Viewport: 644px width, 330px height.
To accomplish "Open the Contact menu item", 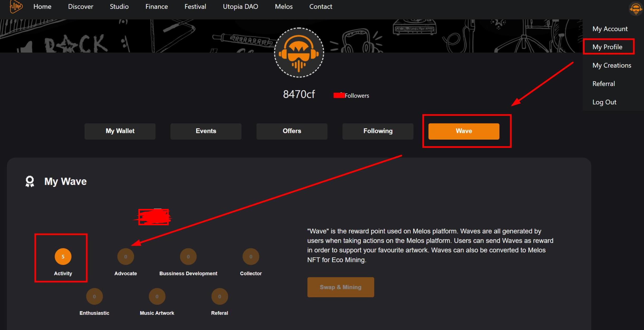I will click(x=321, y=7).
